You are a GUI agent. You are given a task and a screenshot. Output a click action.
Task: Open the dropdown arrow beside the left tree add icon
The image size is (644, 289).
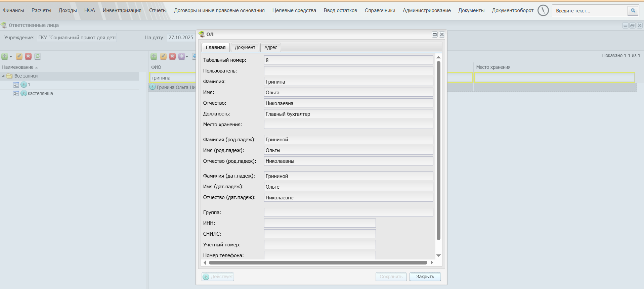click(11, 57)
